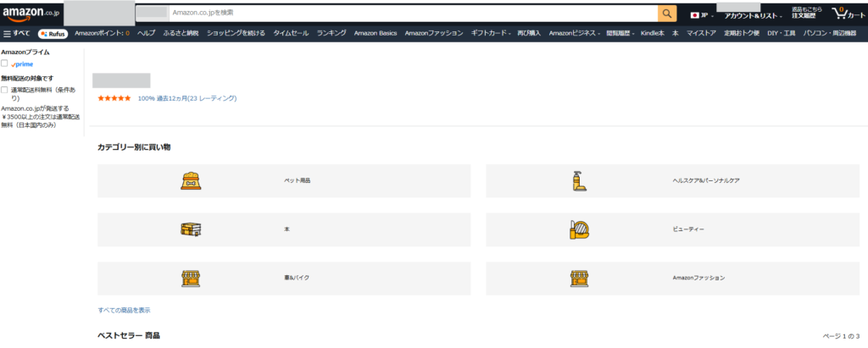
Task: Open the Rufus assistant
Action: tap(53, 33)
